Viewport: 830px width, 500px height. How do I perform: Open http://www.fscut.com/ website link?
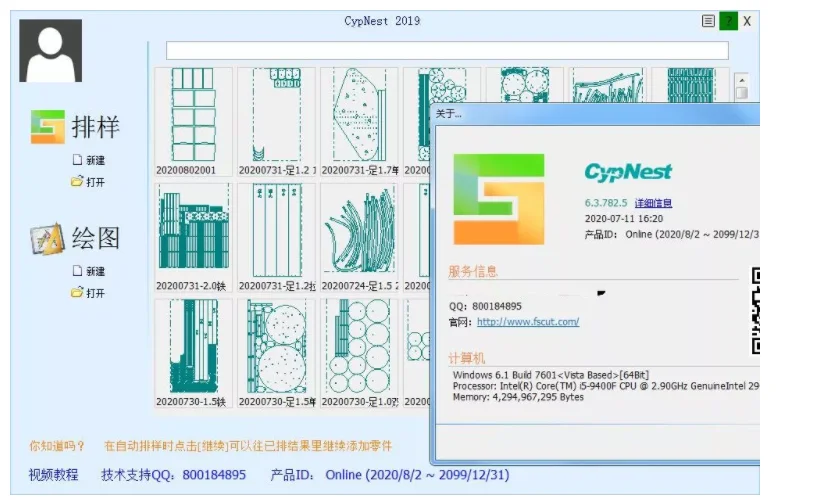[x=528, y=322]
